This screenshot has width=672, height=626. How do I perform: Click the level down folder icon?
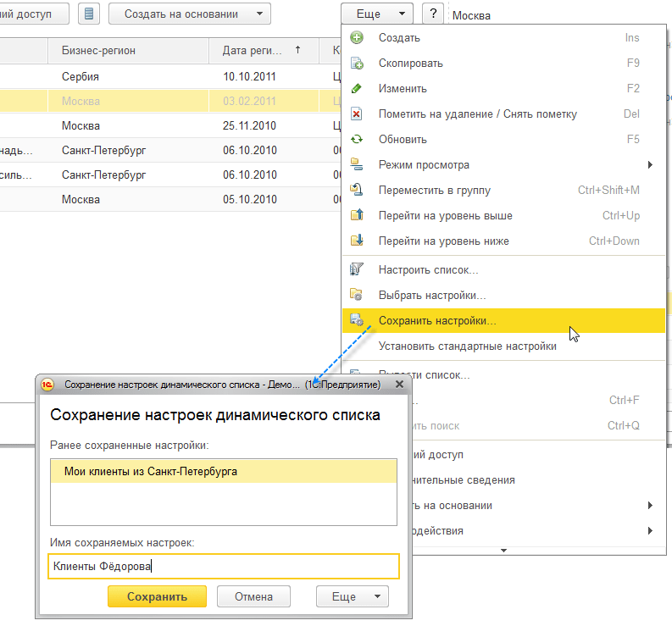(x=357, y=241)
